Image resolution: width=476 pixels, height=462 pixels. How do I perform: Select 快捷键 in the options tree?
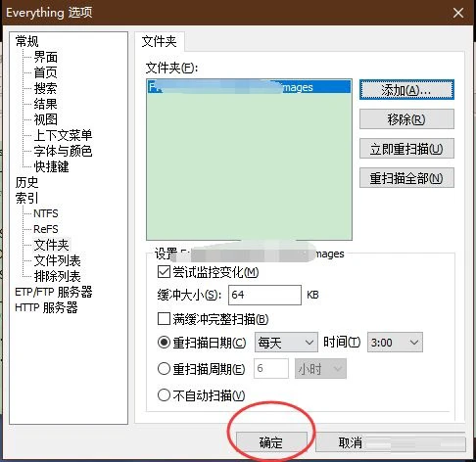(51, 166)
